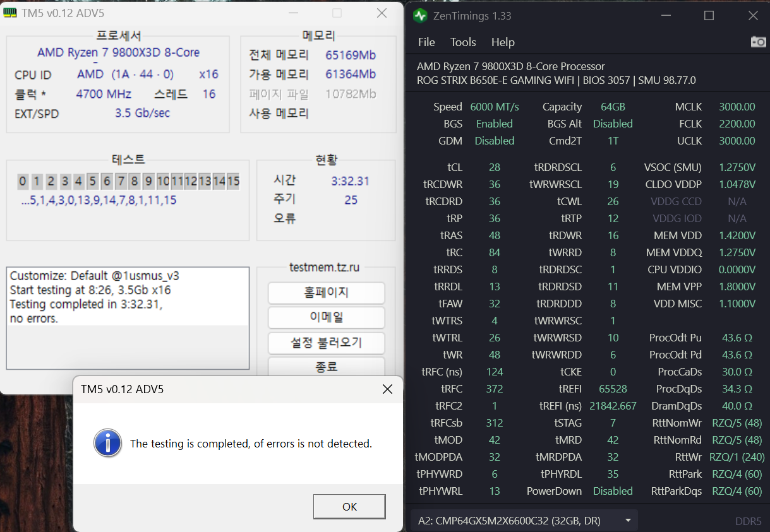The image size is (770, 532).
Task: Click the DDR5 label in ZenTimings
Action: [x=749, y=521]
